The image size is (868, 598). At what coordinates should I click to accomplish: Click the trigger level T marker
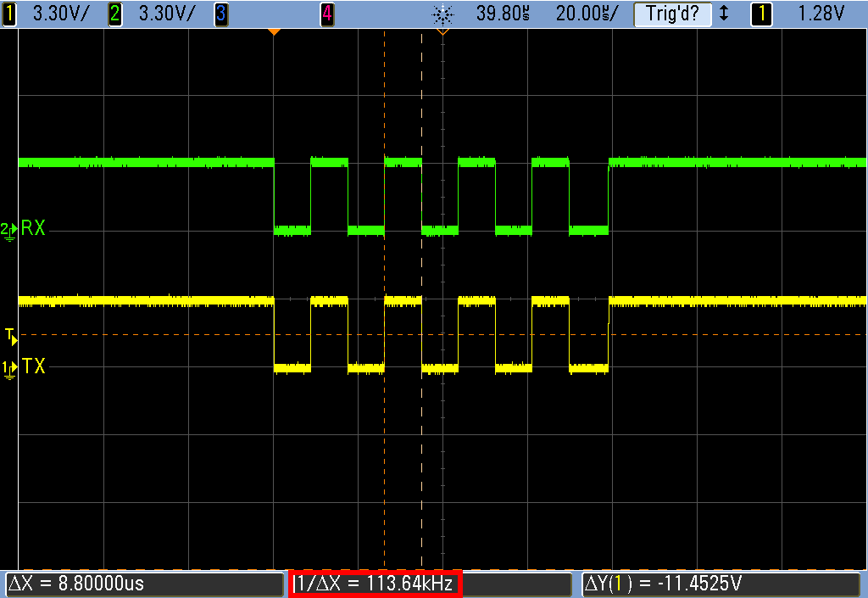[x=9, y=336]
